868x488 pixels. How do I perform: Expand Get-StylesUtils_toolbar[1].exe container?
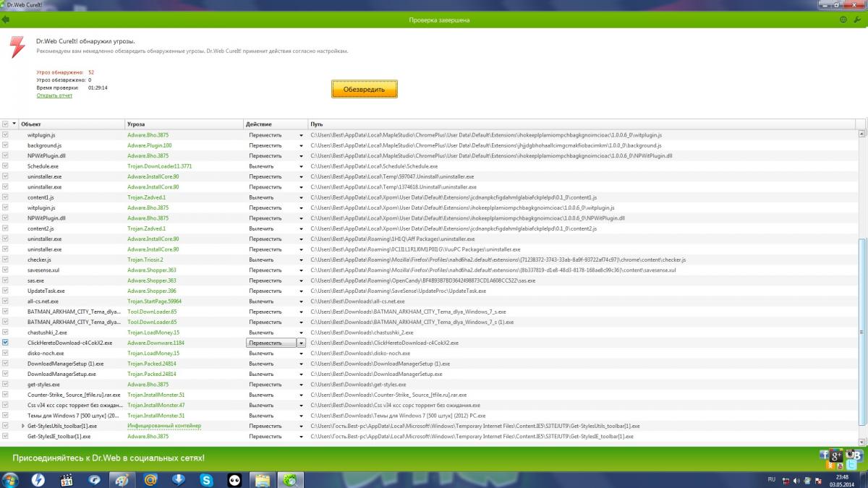[x=23, y=426]
